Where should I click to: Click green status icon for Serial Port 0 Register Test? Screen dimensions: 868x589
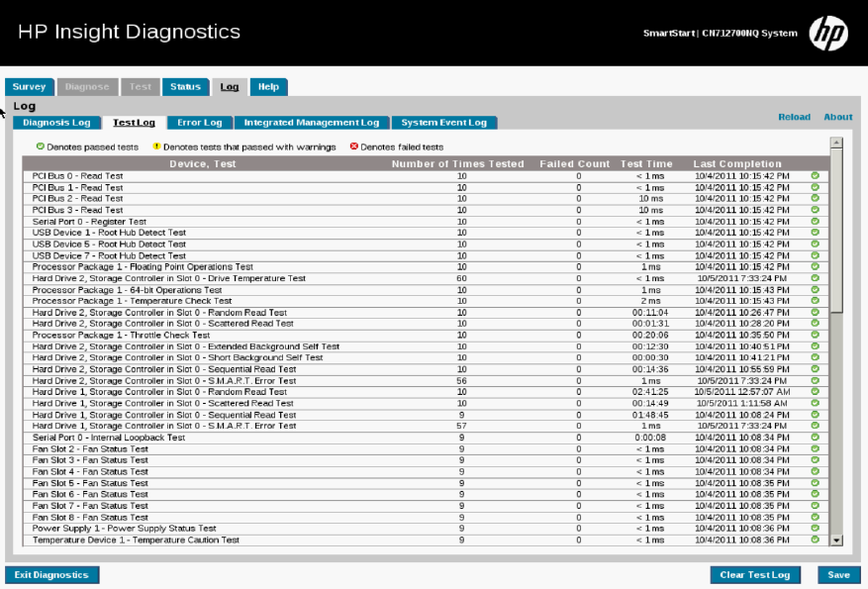(x=816, y=222)
